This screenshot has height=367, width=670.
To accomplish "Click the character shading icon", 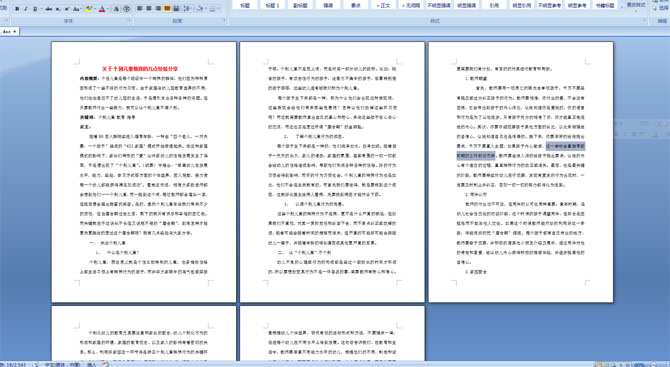I will coord(116,9).
